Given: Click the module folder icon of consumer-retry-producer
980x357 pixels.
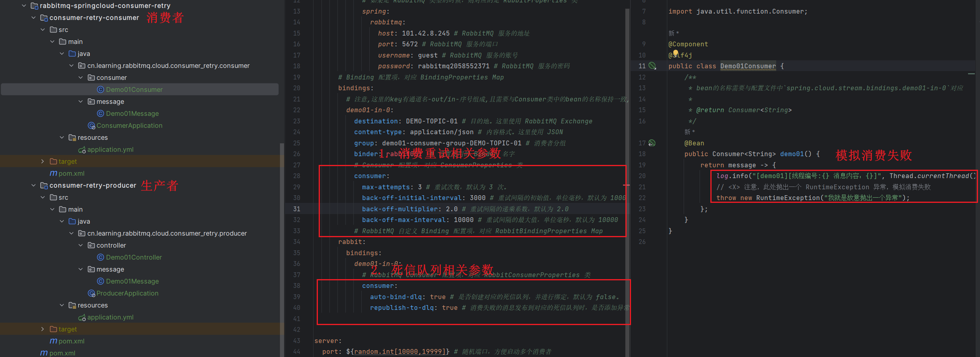Looking at the screenshot, I should pos(44,185).
